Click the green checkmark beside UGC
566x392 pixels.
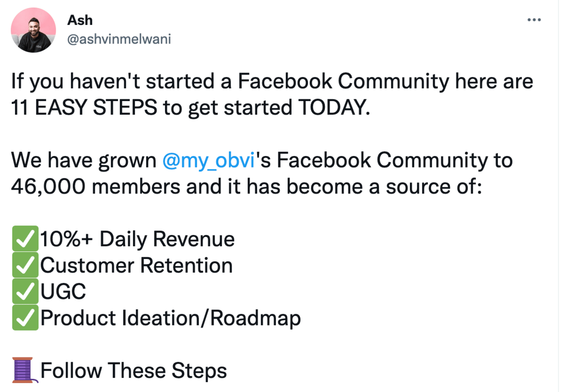[25, 292]
